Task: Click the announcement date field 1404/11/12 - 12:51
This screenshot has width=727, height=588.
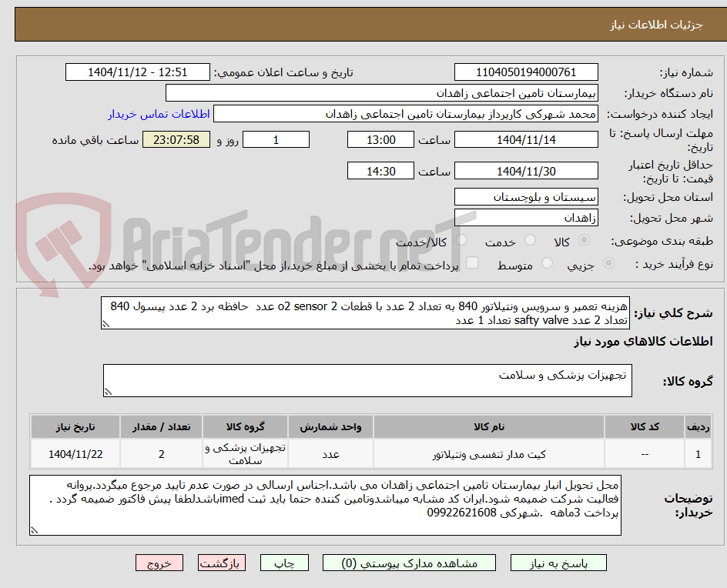Action: click(138, 72)
